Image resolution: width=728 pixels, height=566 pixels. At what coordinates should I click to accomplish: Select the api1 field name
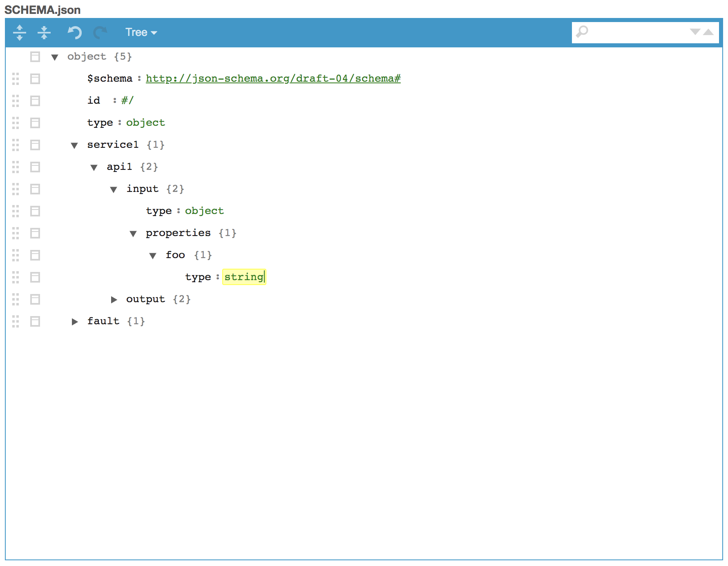[119, 167]
